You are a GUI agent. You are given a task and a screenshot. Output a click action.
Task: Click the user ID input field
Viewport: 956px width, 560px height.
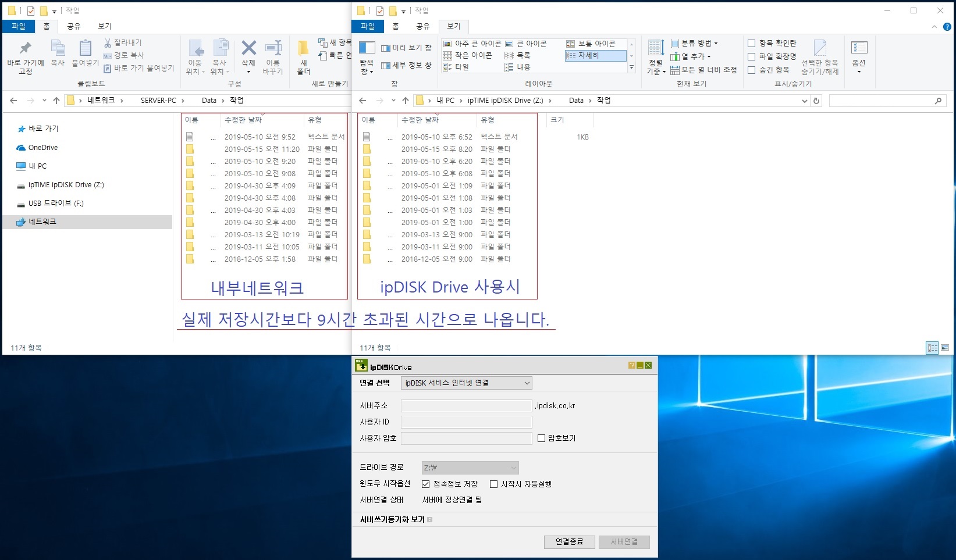coord(467,422)
